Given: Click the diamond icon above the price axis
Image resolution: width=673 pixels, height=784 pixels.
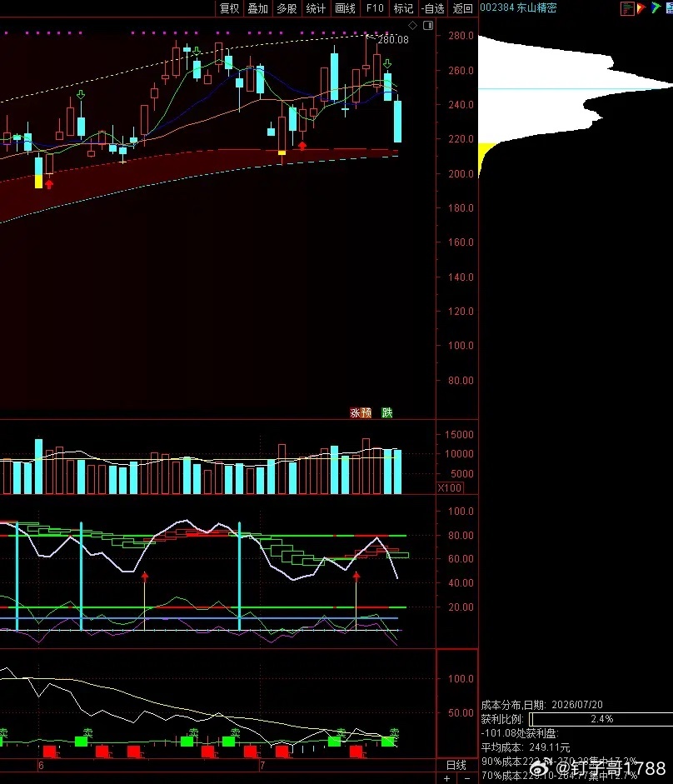Looking at the screenshot, I should 413,26.
